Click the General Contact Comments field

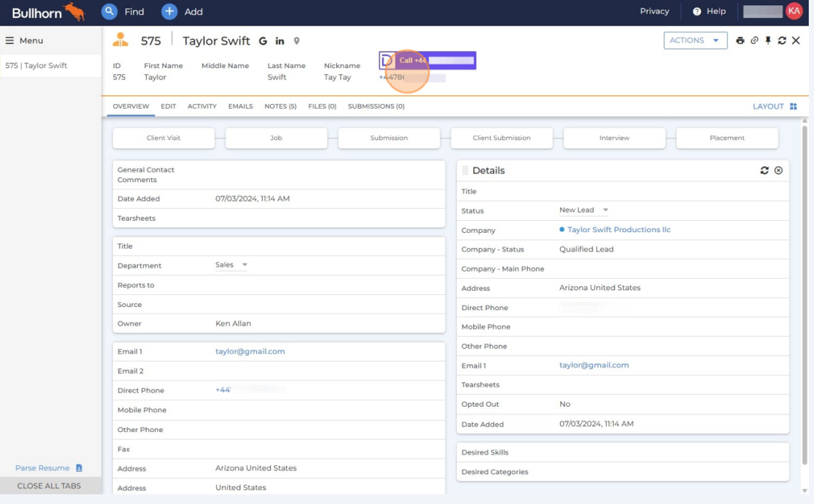click(x=279, y=175)
